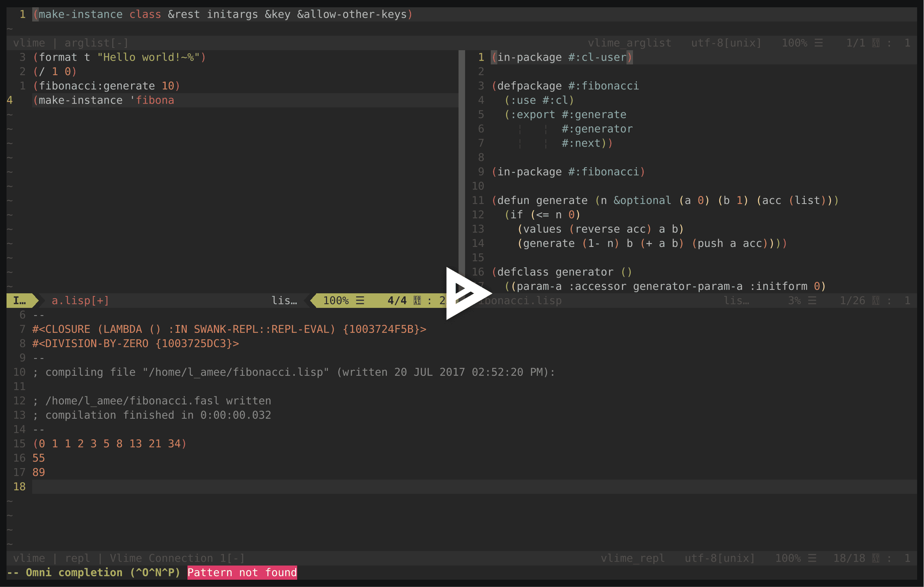Click the #<DIVISION-BY-ZERO repl output line
The height and width of the screenshot is (587, 924).
(x=135, y=344)
